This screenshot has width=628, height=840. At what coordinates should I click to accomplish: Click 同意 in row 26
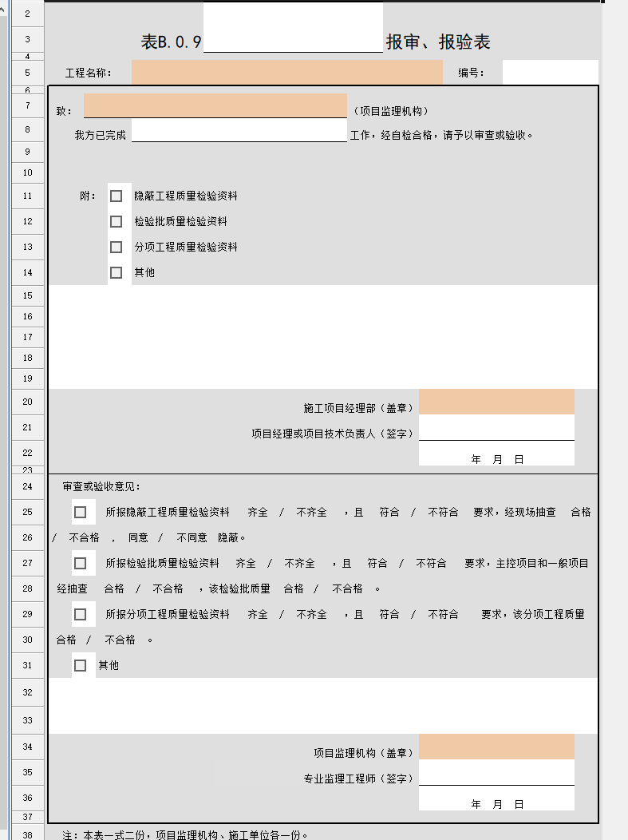click(x=138, y=537)
